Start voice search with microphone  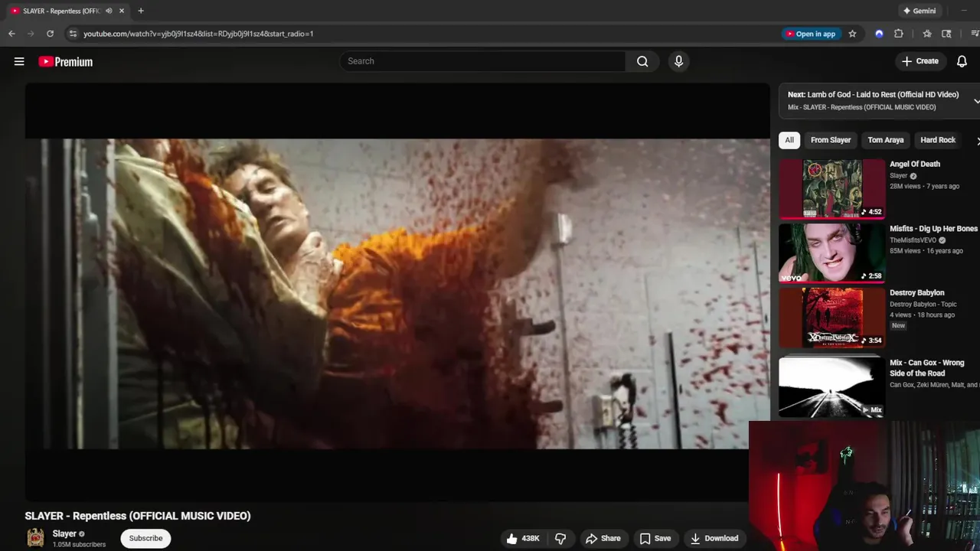[678, 61]
